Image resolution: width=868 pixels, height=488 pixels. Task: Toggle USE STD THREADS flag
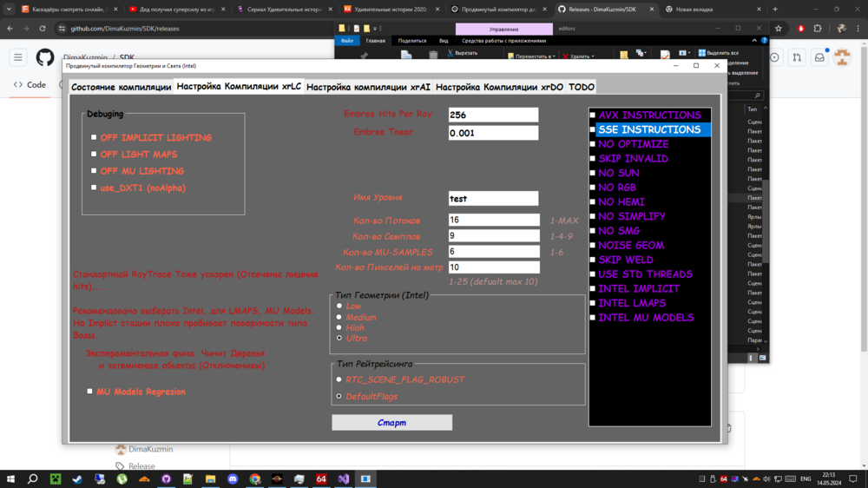click(x=593, y=274)
